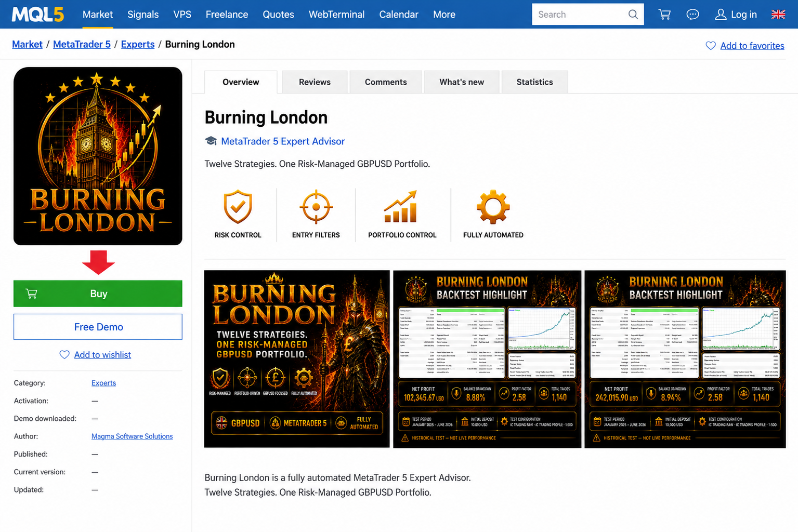798x532 pixels.
Task: Open Quotes from the top menu
Action: click(x=278, y=15)
